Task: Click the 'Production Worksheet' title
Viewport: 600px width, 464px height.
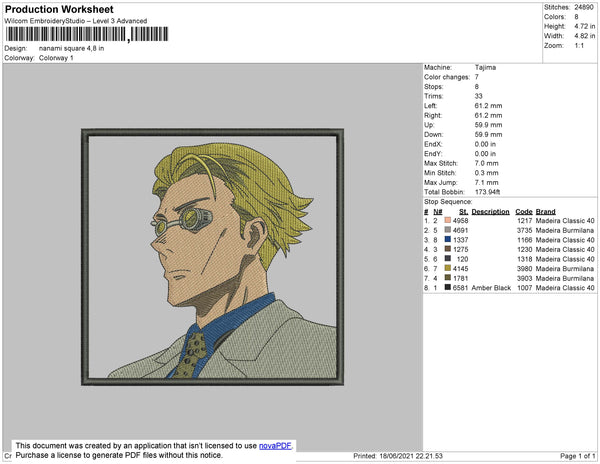Action: (59, 9)
